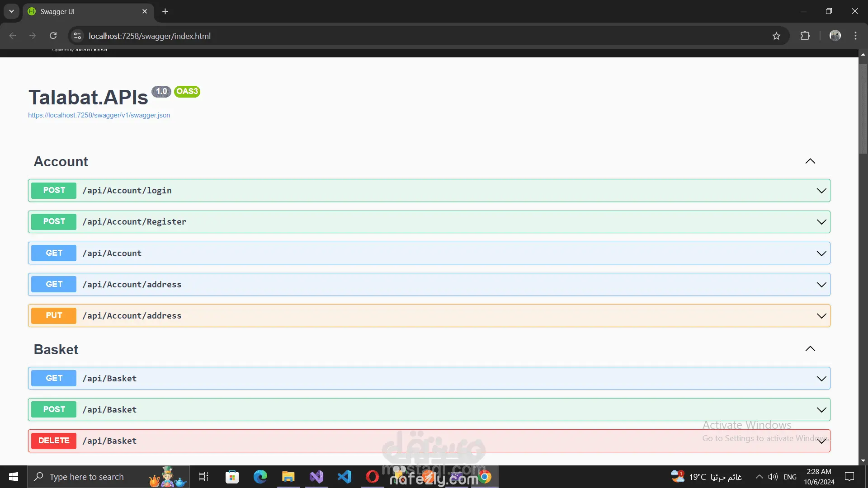
Task: Open Opera browser from the taskbar
Action: [x=373, y=477]
